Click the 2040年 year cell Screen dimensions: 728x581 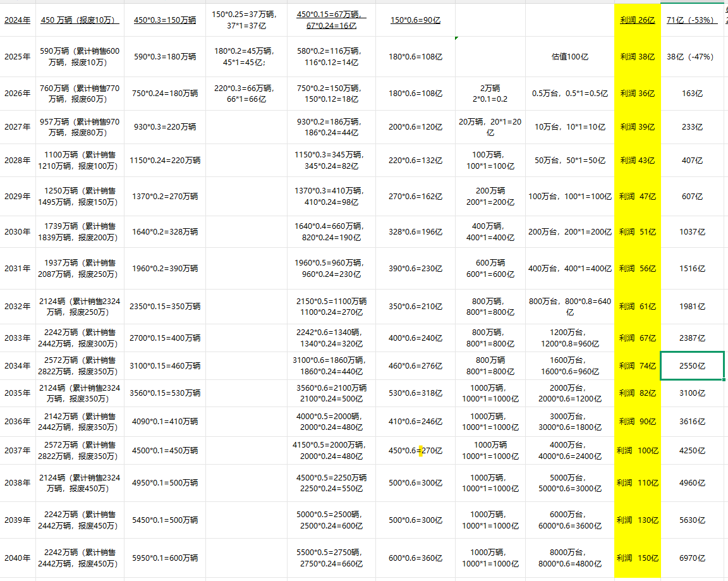click(x=18, y=558)
